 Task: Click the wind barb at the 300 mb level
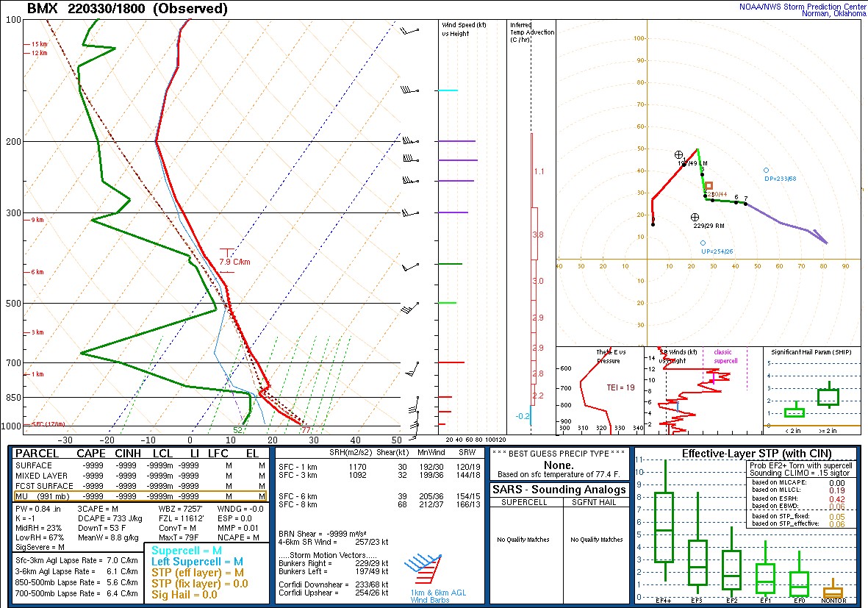(410, 212)
